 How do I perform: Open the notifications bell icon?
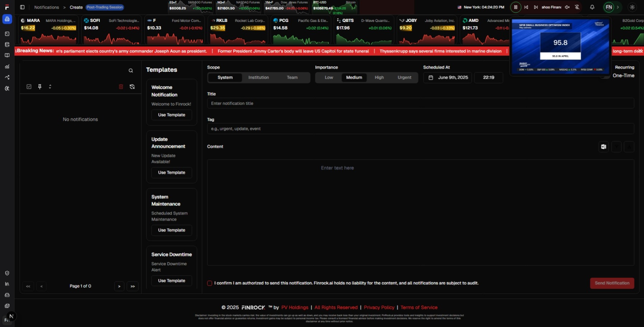point(592,7)
